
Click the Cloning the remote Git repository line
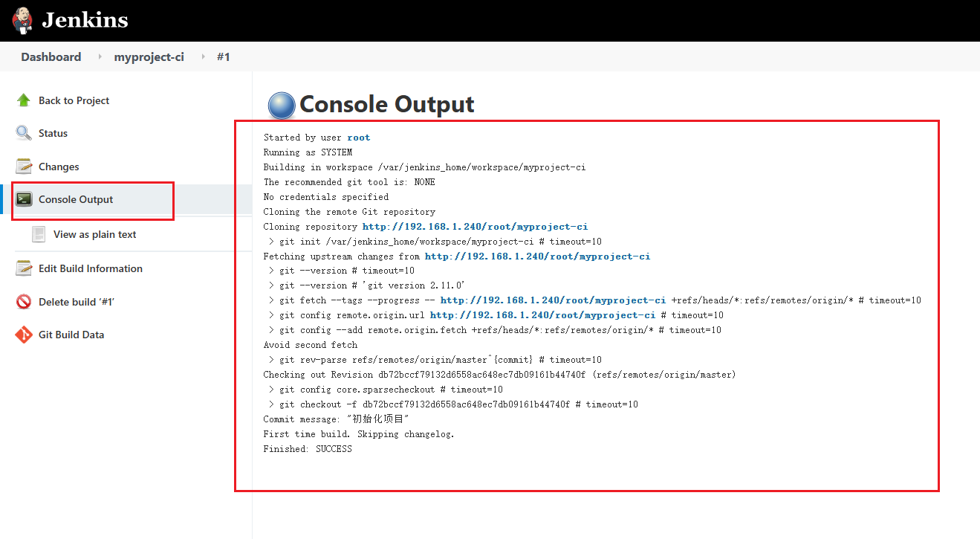(349, 212)
